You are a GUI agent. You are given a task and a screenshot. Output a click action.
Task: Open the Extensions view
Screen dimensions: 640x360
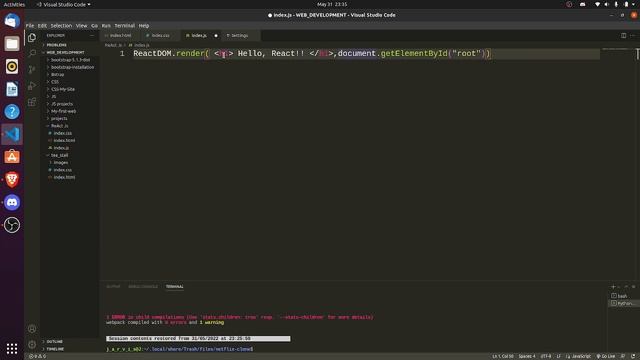(x=32, y=102)
